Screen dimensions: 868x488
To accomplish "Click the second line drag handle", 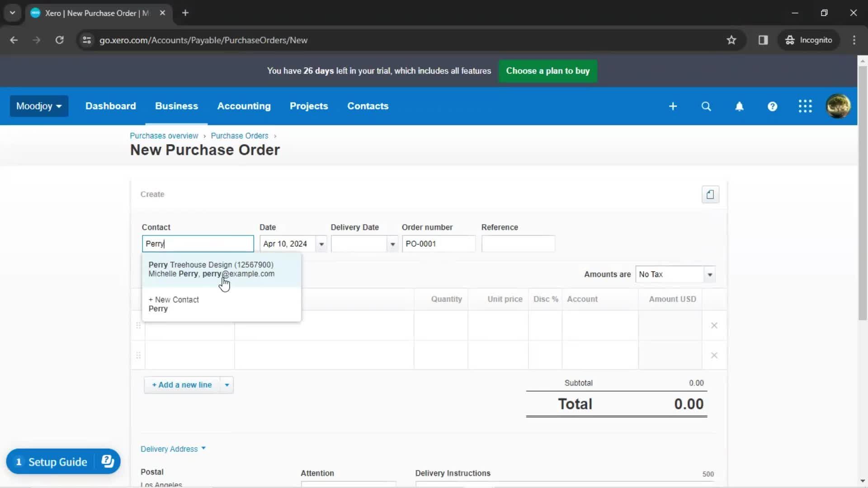I will (x=138, y=355).
